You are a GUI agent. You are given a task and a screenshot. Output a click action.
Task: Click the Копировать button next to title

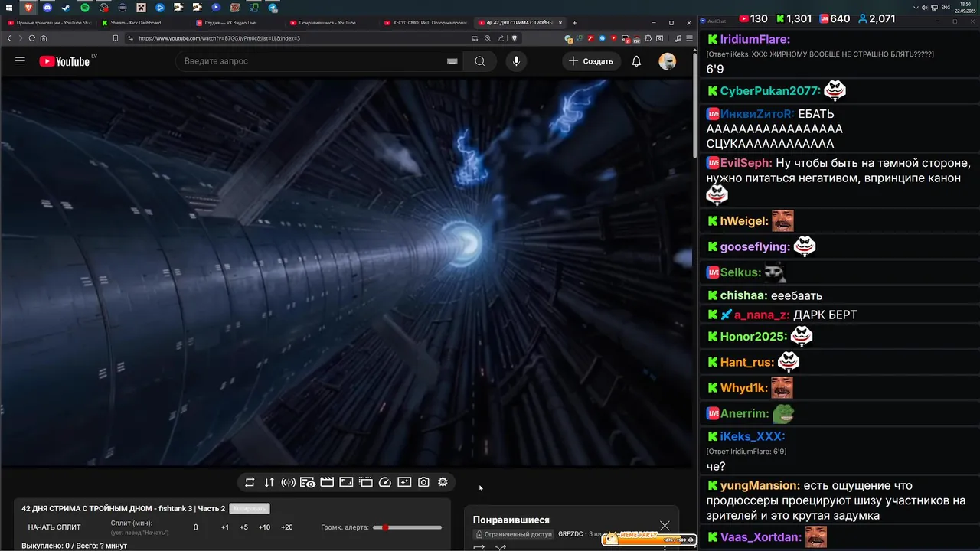click(x=250, y=509)
